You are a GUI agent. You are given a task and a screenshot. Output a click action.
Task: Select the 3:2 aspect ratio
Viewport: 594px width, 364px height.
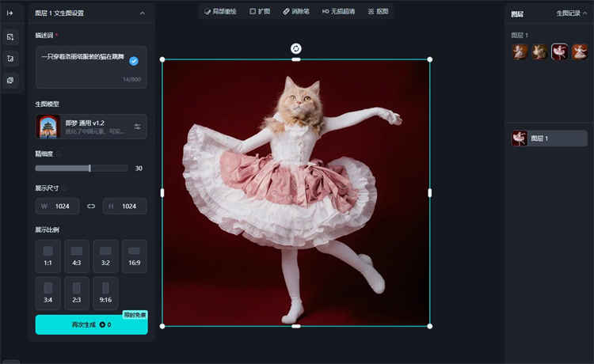point(105,256)
